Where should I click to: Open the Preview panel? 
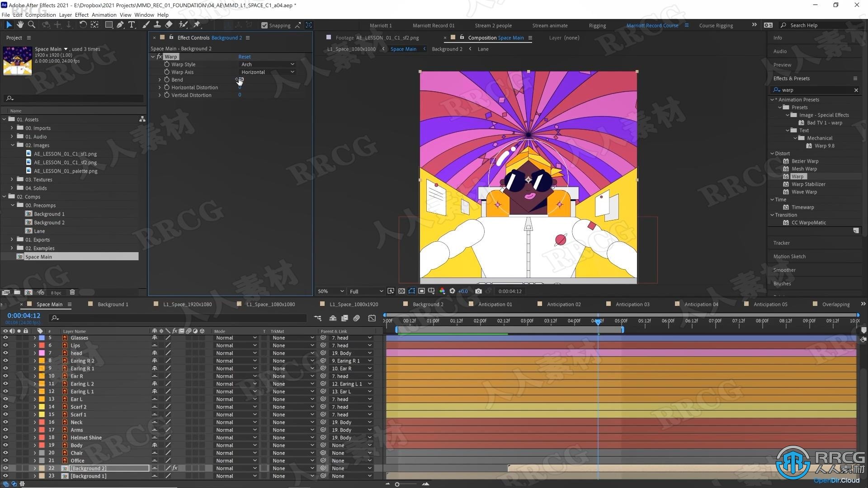click(782, 65)
